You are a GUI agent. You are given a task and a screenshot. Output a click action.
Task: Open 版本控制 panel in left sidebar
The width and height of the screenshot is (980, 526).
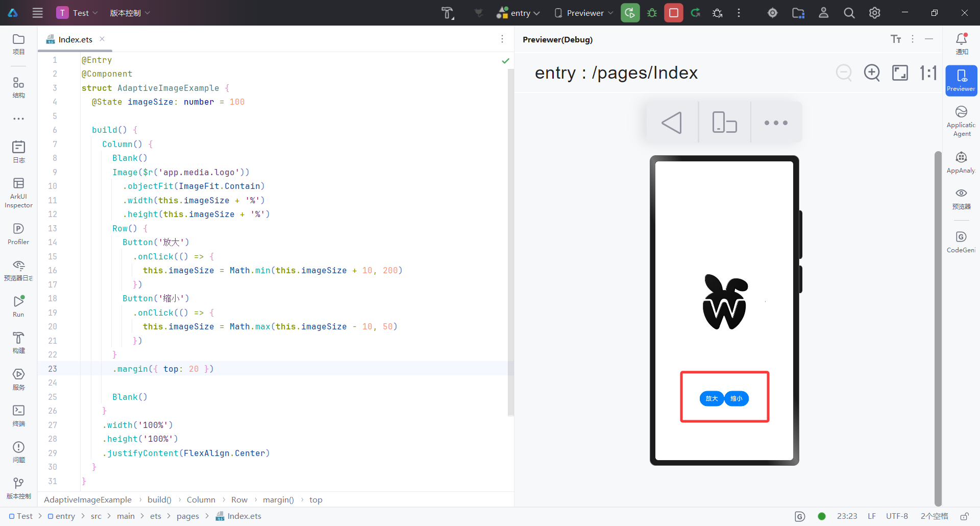pyautogui.click(x=18, y=488)
